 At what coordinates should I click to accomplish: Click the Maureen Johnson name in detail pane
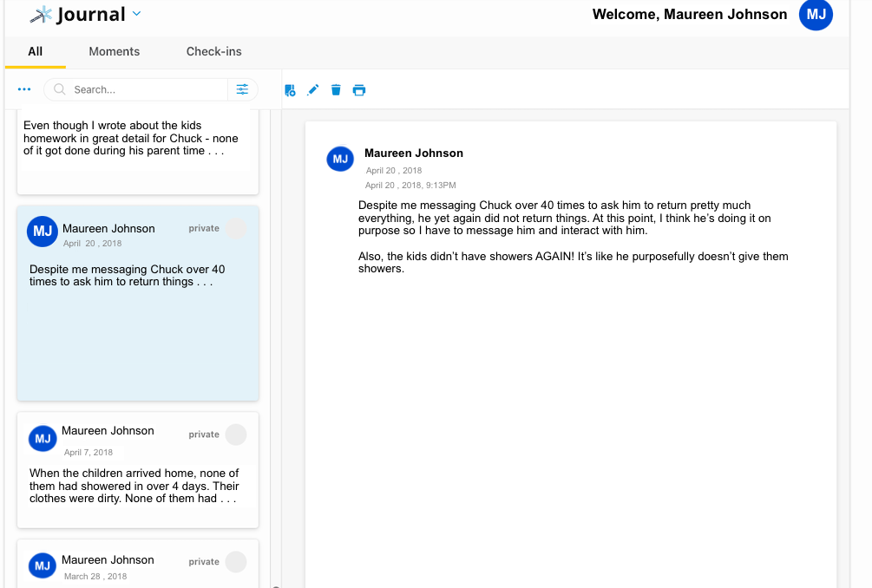(x=414, y=154)
